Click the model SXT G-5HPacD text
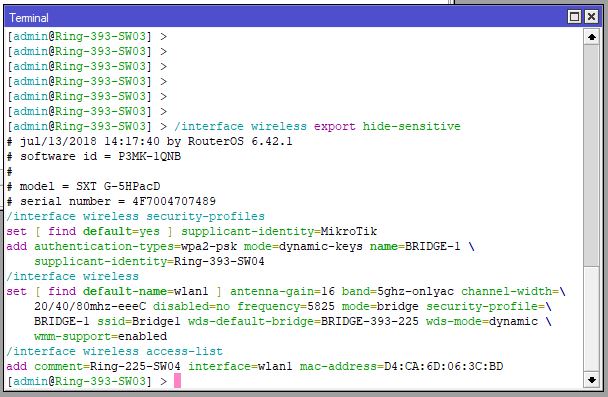 118,186
